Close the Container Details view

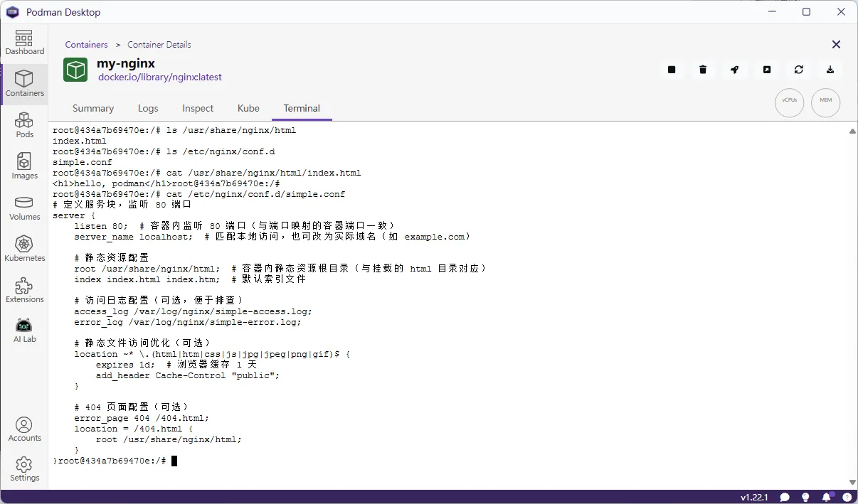(836, 44)
